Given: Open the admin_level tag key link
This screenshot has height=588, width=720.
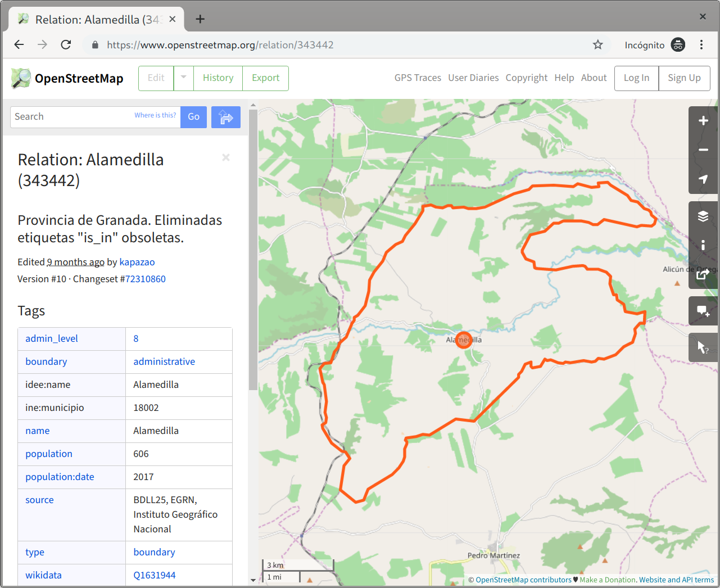Looking at the screenshot, I should click(x=52, y=338).
